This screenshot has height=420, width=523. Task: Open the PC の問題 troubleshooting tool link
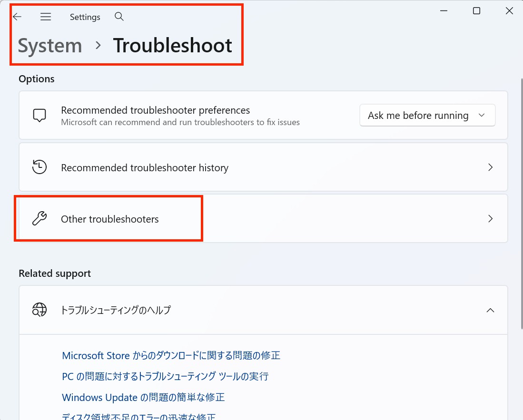(x=165, y=376)
